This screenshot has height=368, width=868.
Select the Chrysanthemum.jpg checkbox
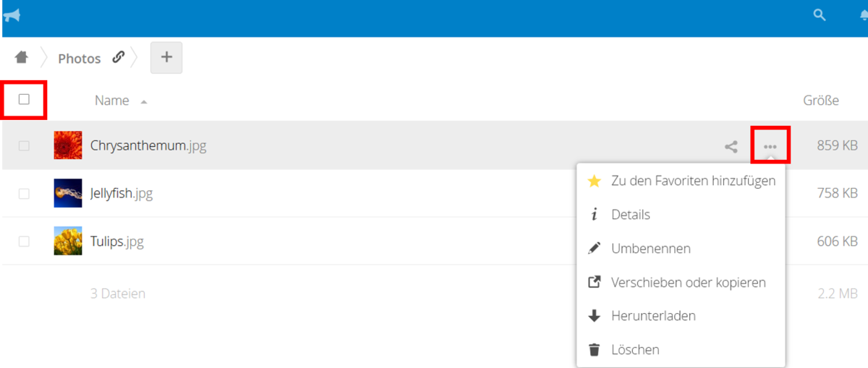(24, 146)
